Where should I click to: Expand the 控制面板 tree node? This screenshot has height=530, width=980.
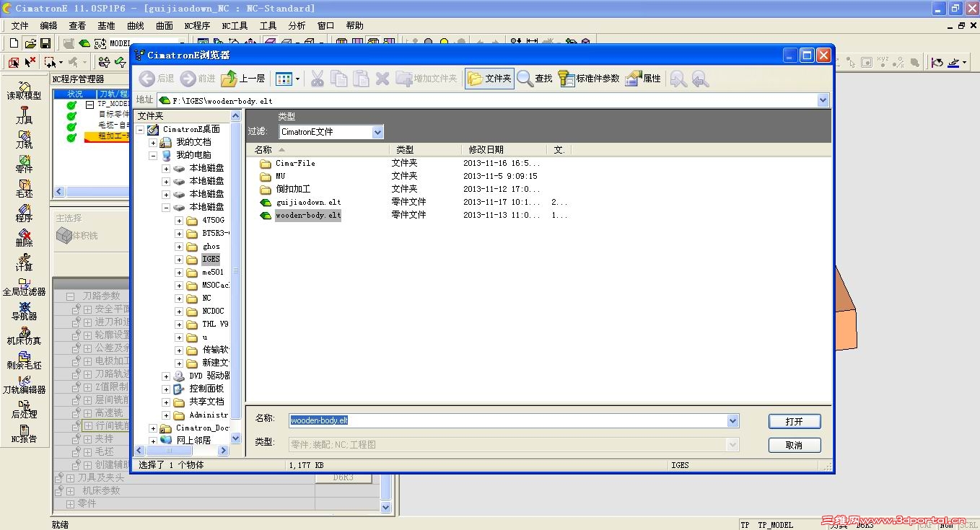(x=166, y=389)
